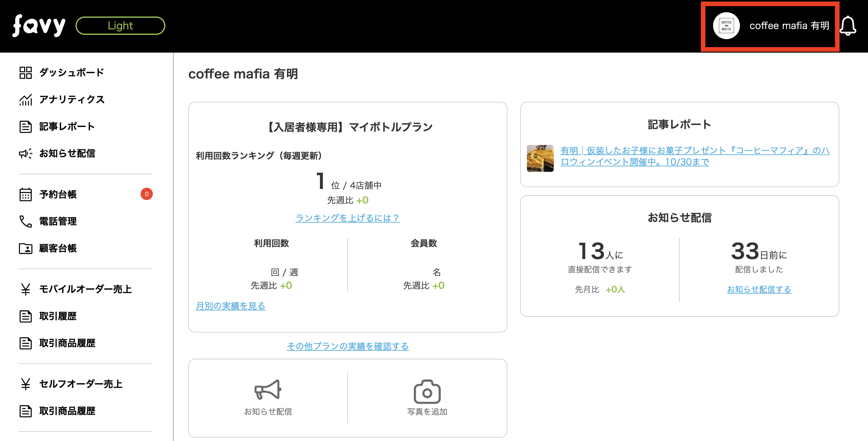Click the お知らせ配信 card heading
This screenshot has width=868, height=441.
pos(679,218)
